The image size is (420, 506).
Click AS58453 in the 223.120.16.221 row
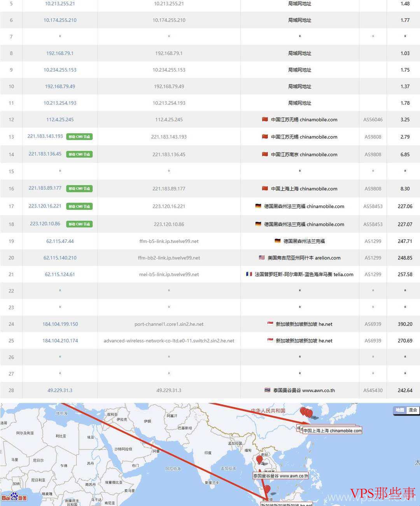coord(373,206)
